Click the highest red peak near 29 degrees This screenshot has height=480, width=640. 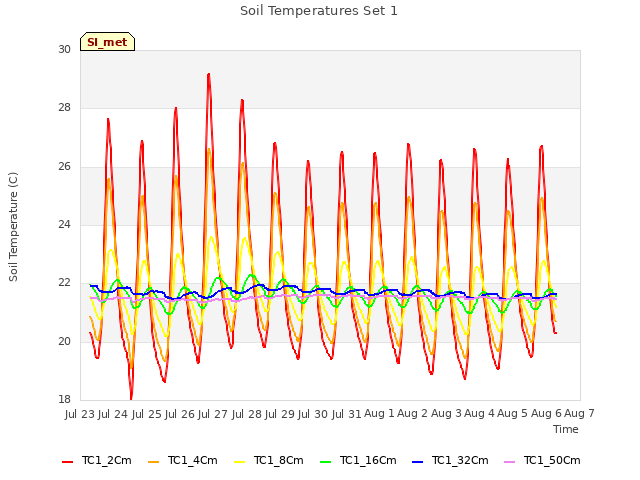(209, 75)
